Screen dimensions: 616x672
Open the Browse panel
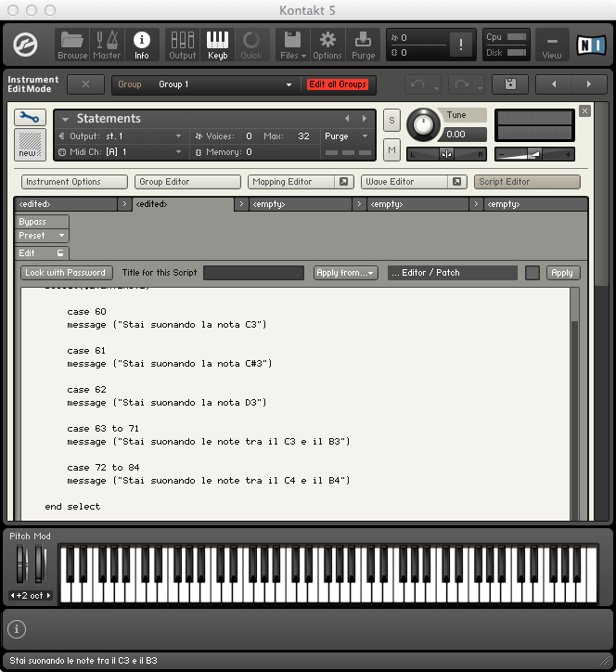71,44
